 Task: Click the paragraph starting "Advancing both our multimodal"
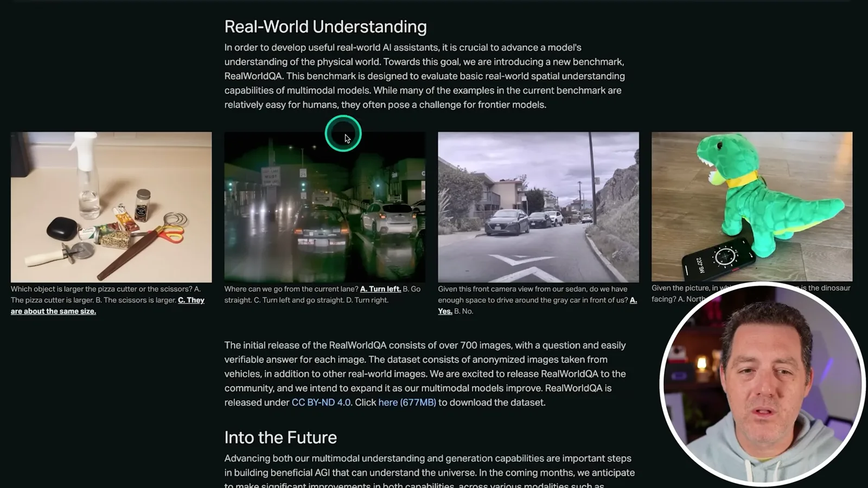pyautogui.click(x=430, y=472)
